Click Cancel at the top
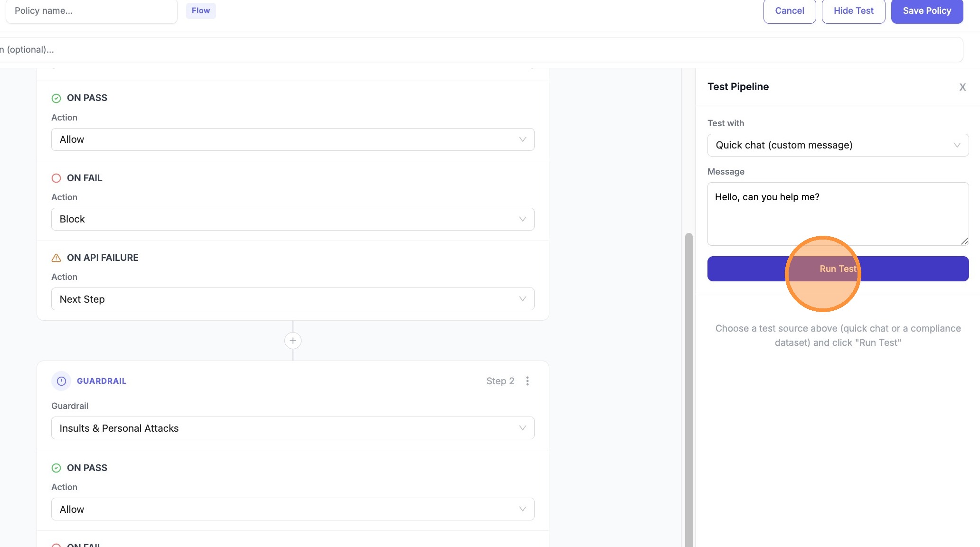 [789, 10]
